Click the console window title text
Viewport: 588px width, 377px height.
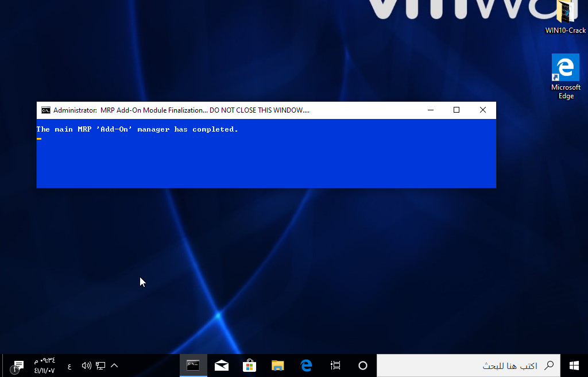point(181,110)
